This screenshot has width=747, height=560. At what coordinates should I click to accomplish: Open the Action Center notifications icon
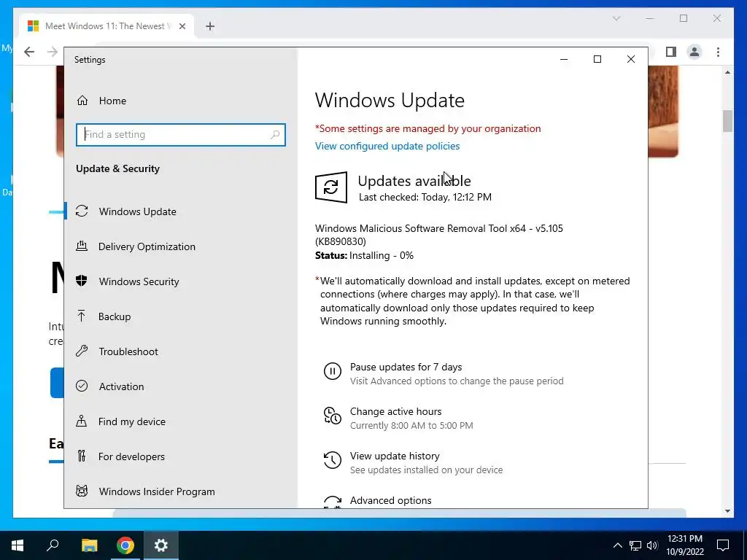point(723,545)
